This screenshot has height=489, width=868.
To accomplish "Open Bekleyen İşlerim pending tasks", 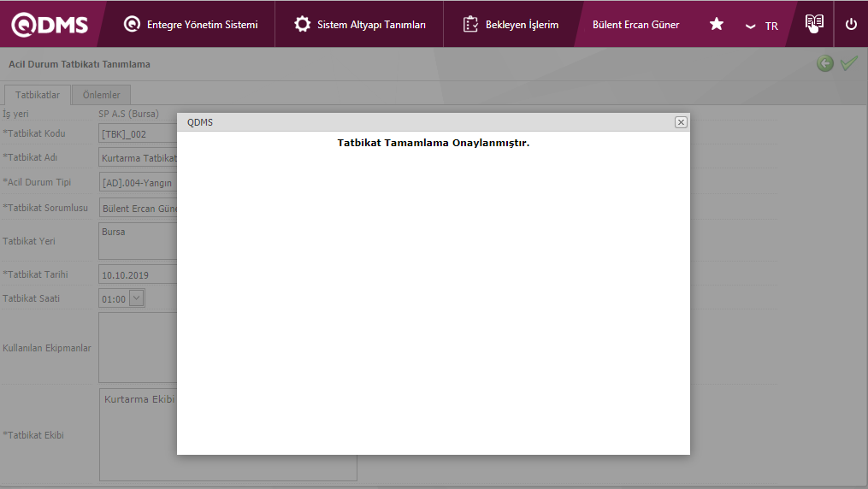I will pos(511,24).
